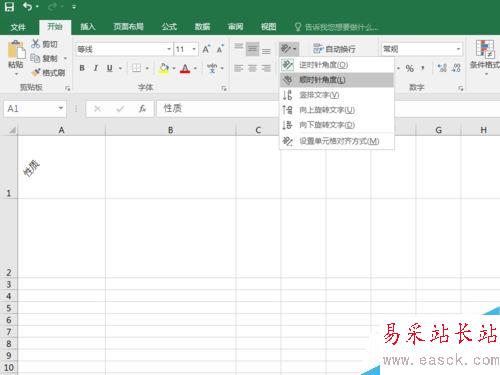The image size is (500, 375).
Task: Save the workbook with the disk icon
Action: [9, 7]
